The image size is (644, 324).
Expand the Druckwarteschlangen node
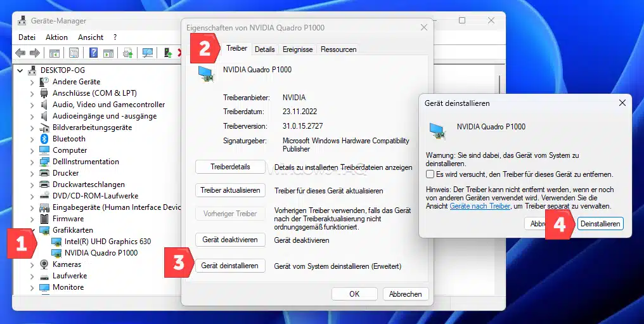coord(32,185)
